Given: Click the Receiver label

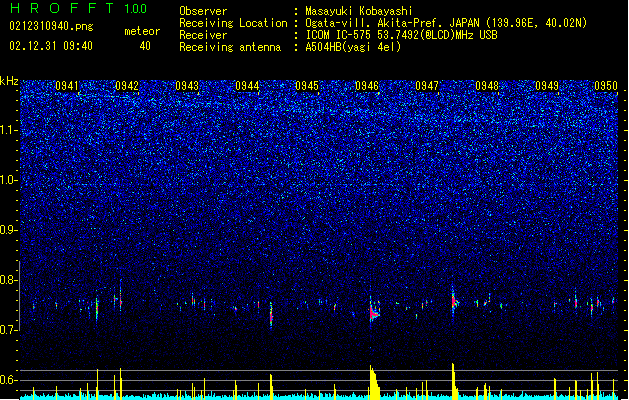Looking at the screenshot, I should pos(203,35).
